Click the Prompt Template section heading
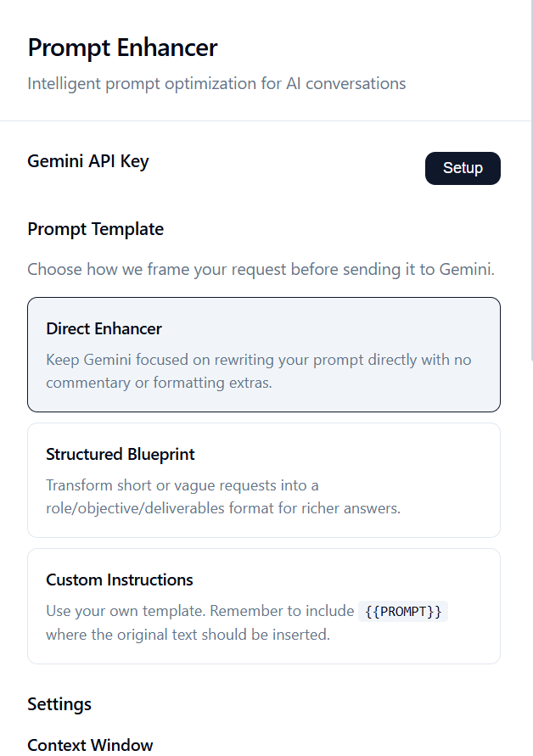 pyautogui.click(x=95, y=229)
